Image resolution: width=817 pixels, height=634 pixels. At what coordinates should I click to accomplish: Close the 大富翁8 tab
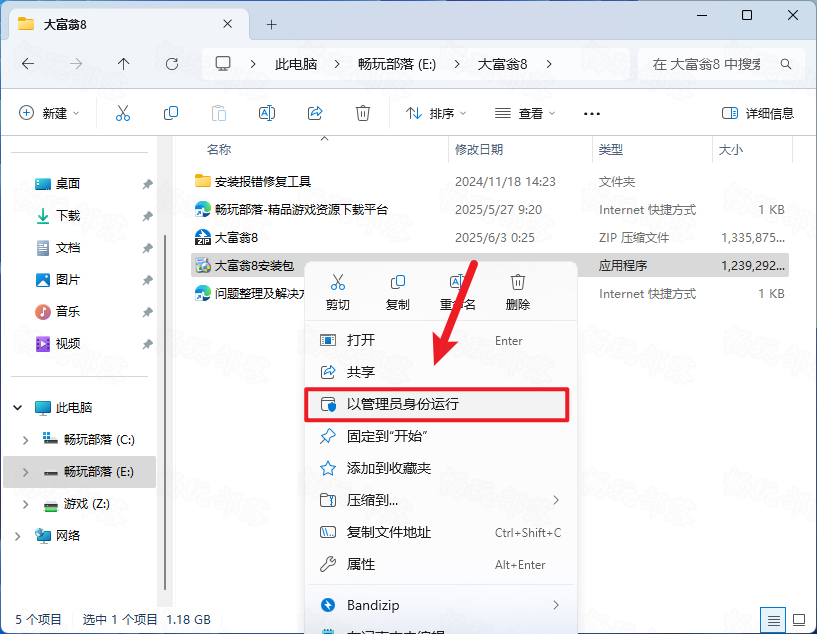click(x=228, y=24)
